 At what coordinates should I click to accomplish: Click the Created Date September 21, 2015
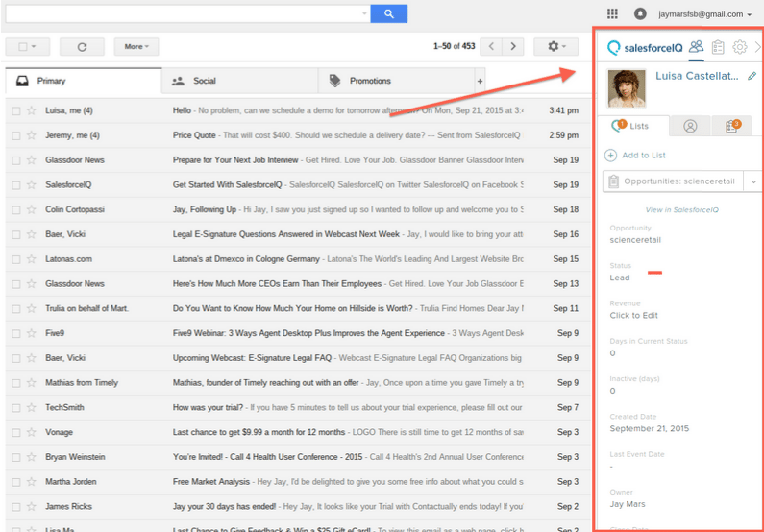point(650,429)
